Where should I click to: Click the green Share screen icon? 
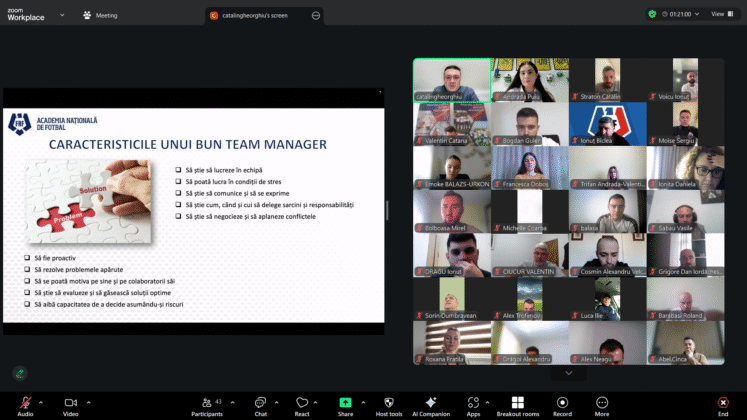point(345,403)
